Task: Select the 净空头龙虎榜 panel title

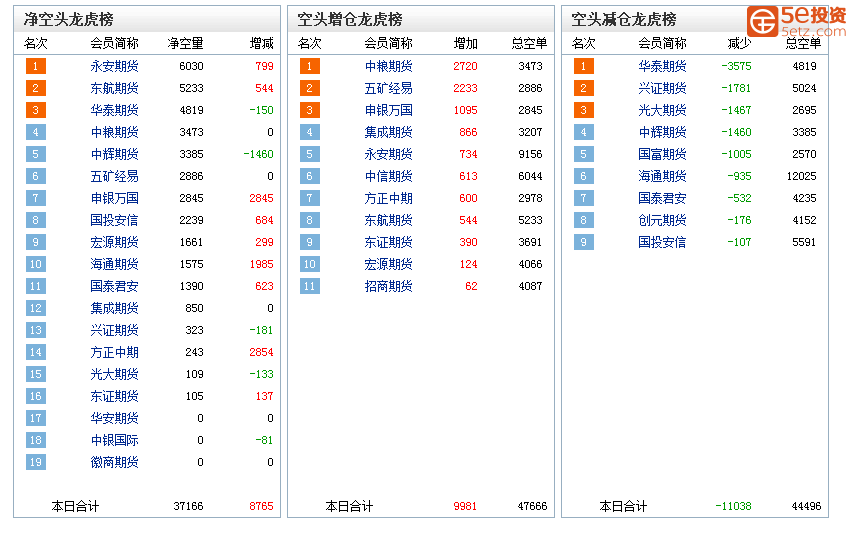Action: (69, 20)
